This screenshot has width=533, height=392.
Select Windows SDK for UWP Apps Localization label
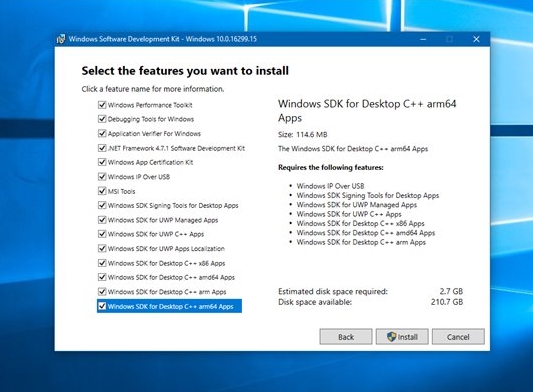(x=166, y=249)
